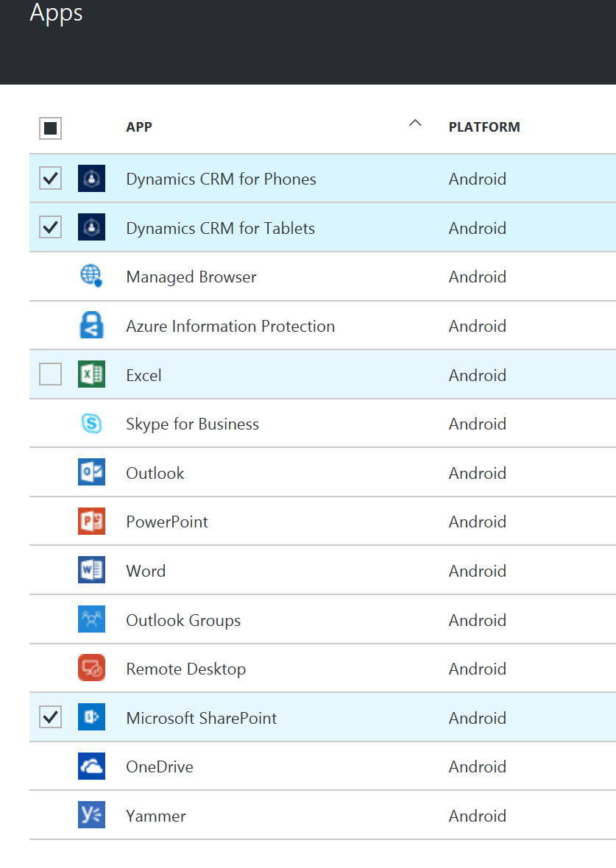Toggle the select-all checkbox in header
The height and width of the screenshot is (868, 616).
click(x=50, y=129)
